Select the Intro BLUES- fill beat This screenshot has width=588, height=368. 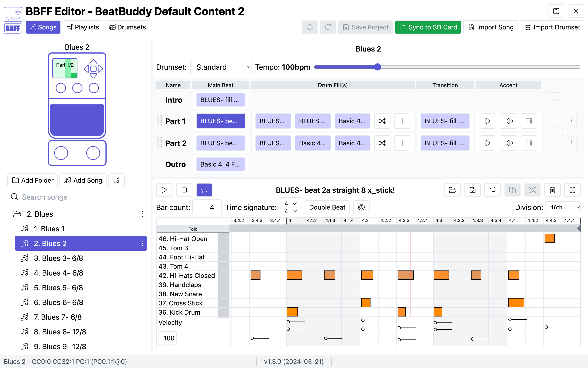(x=221, y=100)
